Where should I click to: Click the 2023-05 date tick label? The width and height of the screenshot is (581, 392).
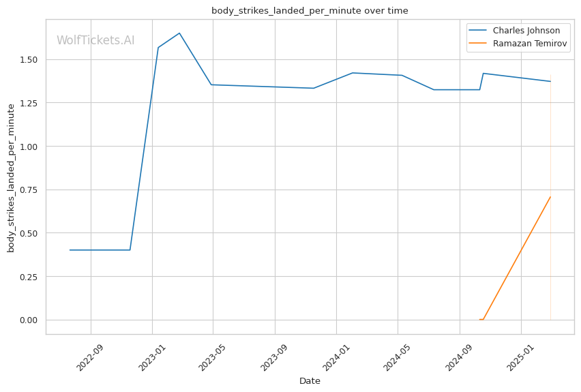212,357
